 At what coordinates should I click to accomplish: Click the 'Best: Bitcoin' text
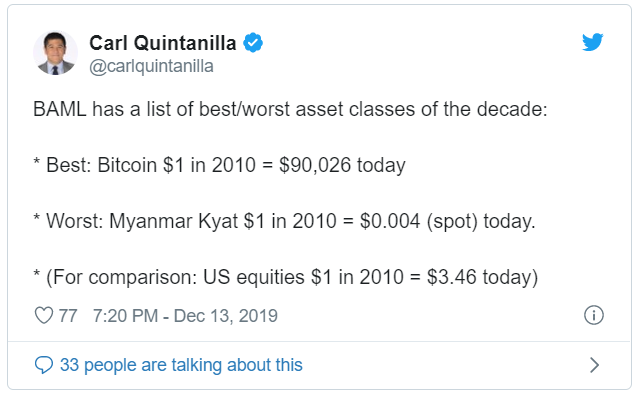pyautogui.click(x=101, y=165)
